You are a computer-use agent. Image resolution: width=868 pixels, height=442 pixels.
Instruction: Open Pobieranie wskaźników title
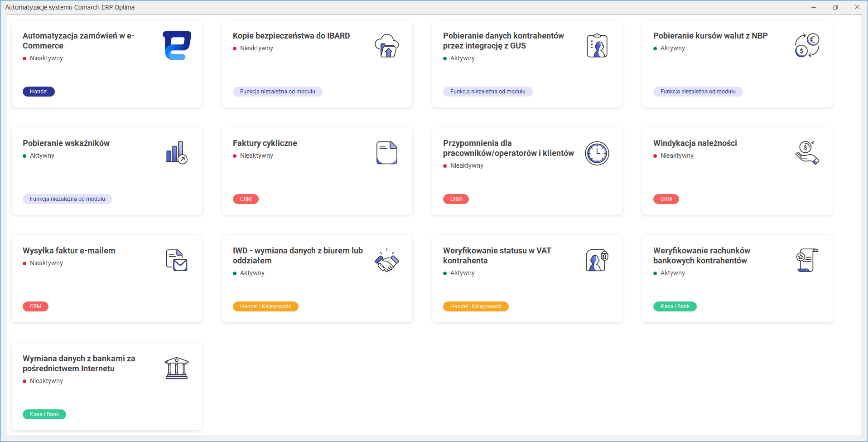pyautogui.click(x=66, y=143)
